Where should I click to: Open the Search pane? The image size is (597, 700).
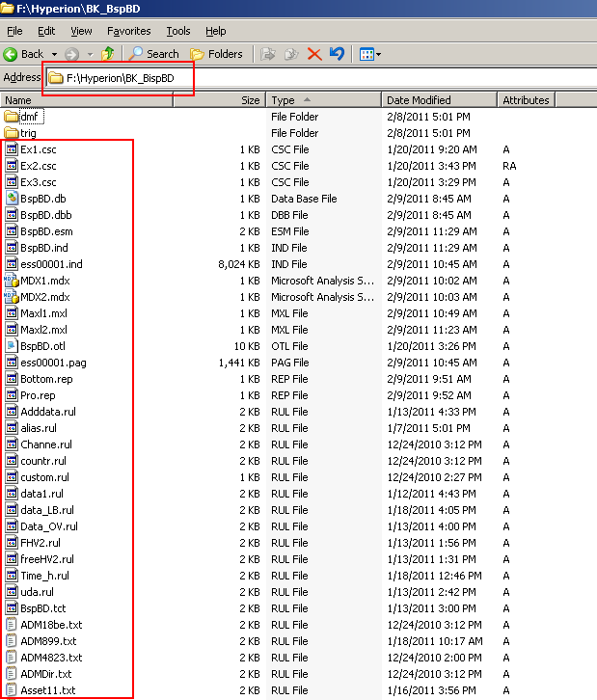[x=153, y=54]
